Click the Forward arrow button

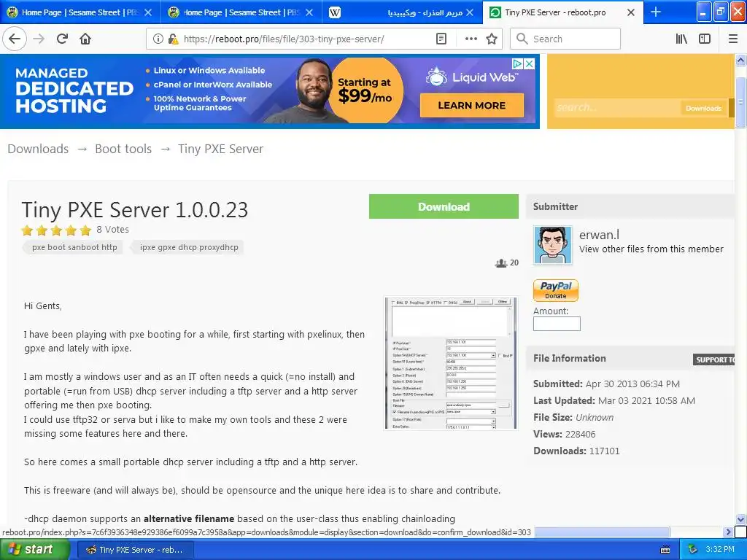(39, 39)
